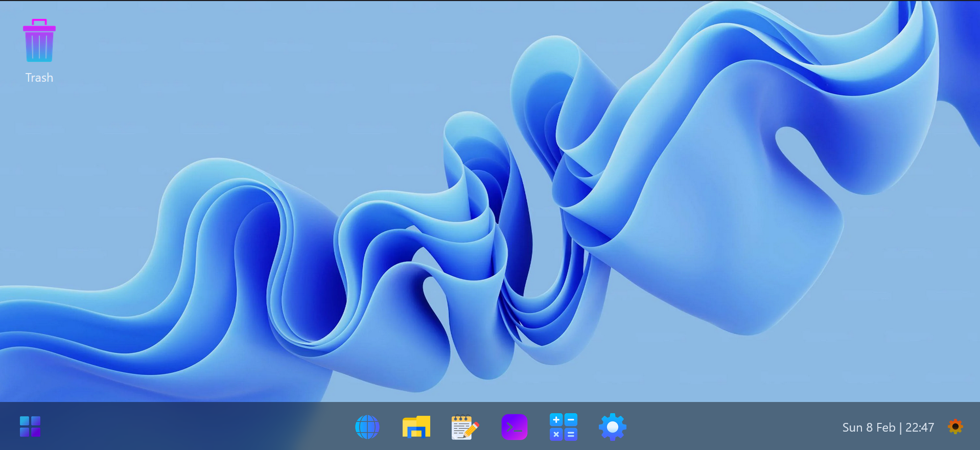Open the start menu with four squares
Image resolution: width=980 pixels, height=450 pixels.
click(30, 427)
